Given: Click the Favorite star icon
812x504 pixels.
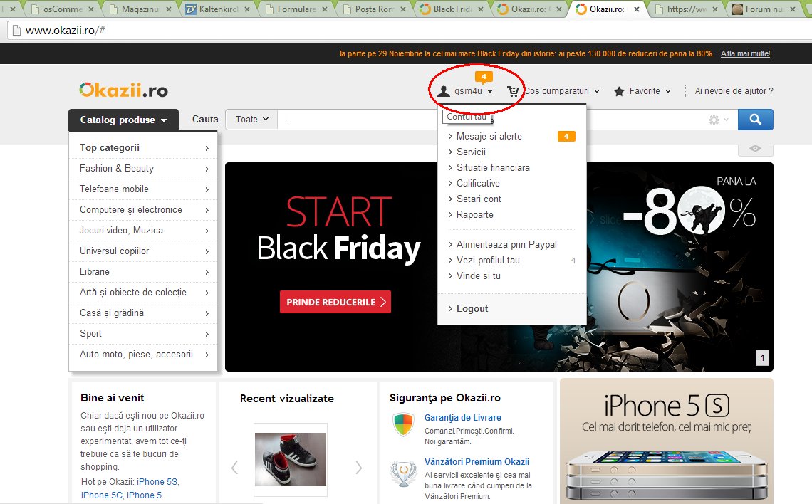Looking at the screenshot, I should (619, 91).
